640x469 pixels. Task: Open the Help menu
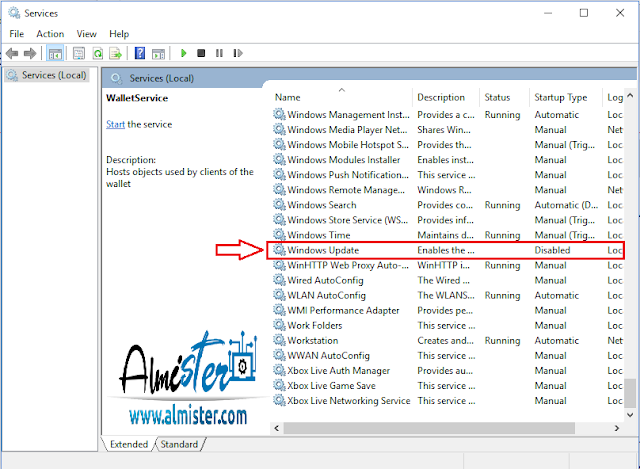tap(119, 34)
